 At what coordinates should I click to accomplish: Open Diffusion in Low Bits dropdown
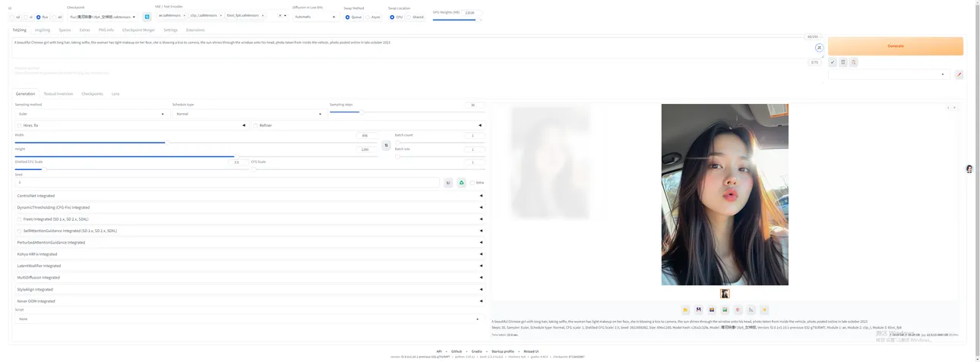315,17
